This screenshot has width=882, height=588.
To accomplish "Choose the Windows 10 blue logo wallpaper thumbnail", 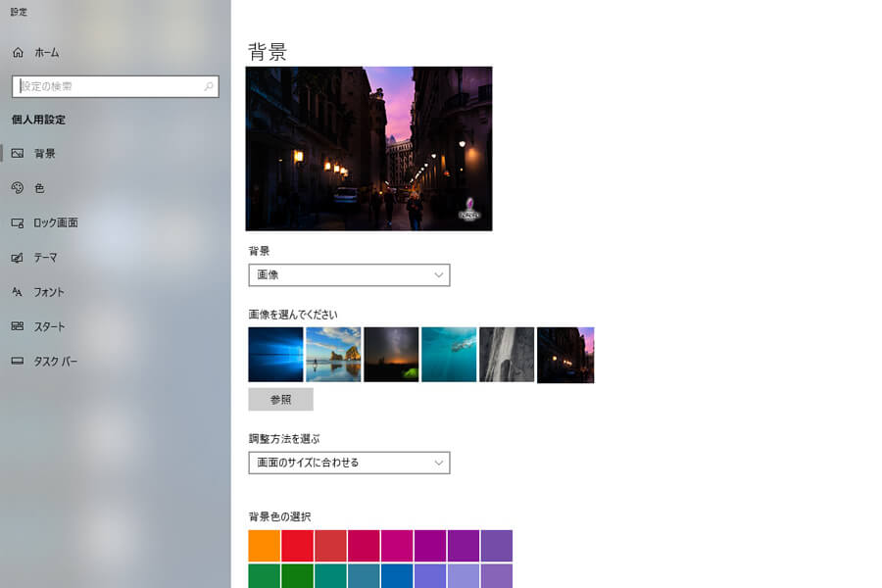I will click(x=275, y=355).
